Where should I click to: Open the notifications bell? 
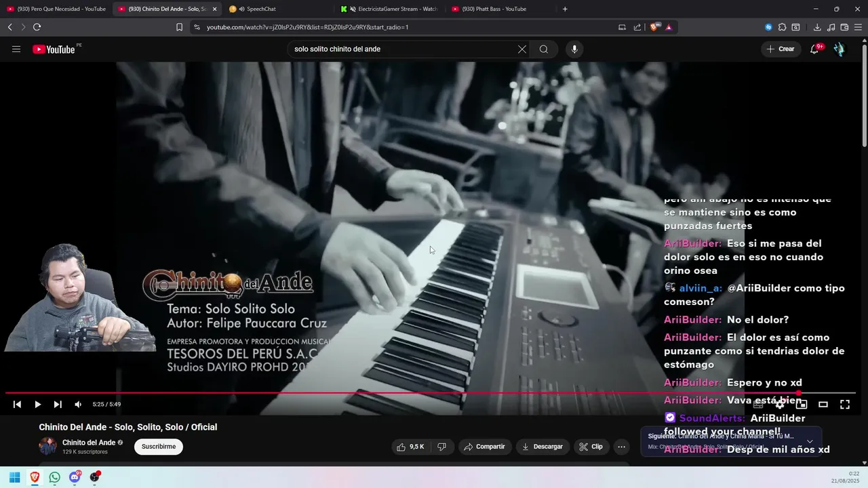tap(814, 49)
